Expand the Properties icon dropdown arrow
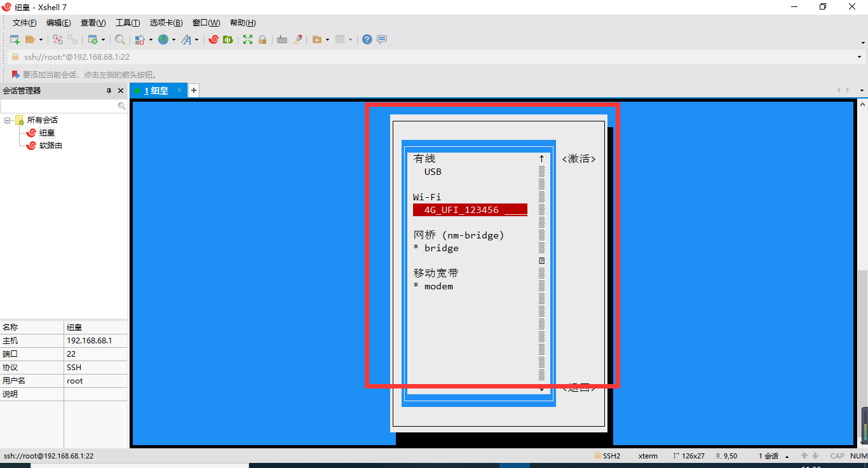The height and width of the screenshot is (468, 868). click(103, 39)
